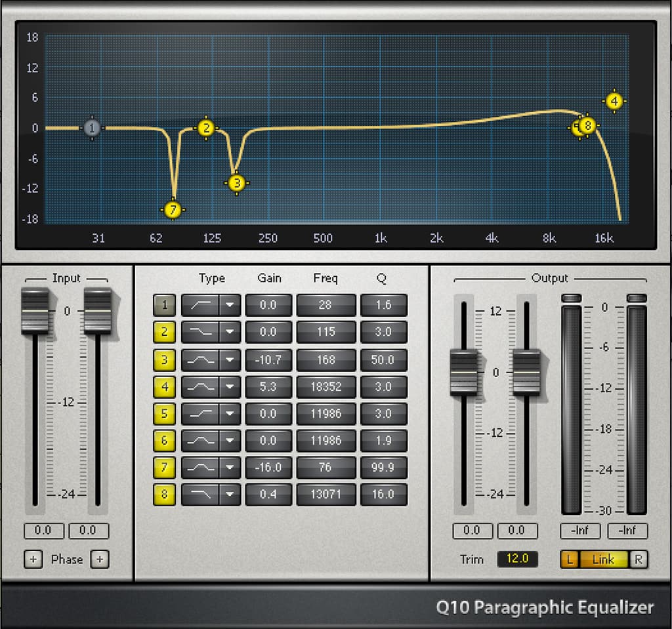Viewport: 672px width, 629px height.
Task: Open band 6 filter type dropdown
Action: [x=230, y=441]
